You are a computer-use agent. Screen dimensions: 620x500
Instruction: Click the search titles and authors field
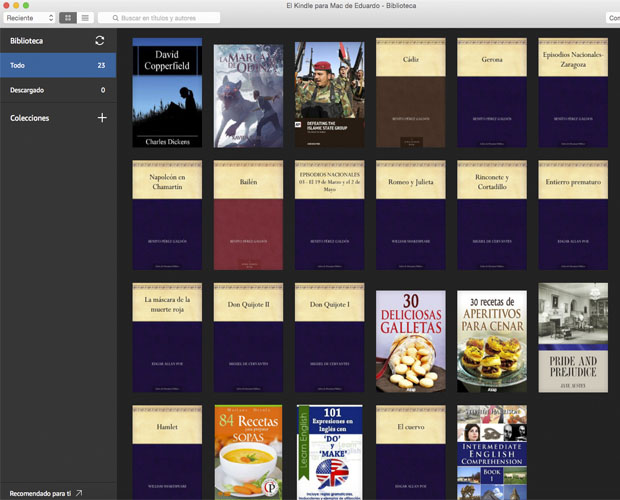pyautogui.click(x=159, y=18)
